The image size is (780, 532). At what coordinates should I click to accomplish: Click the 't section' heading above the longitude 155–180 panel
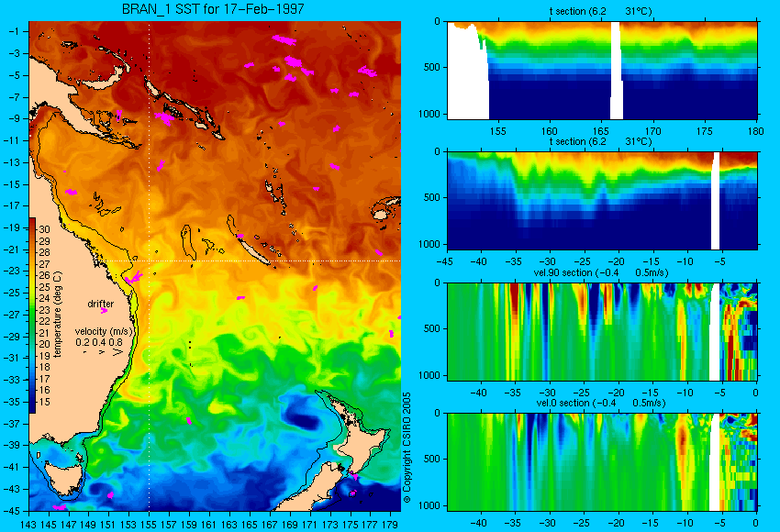(600, 11)
